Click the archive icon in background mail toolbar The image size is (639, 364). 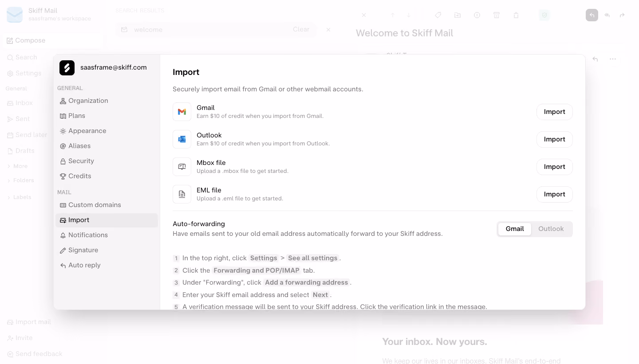coord(497,15)
